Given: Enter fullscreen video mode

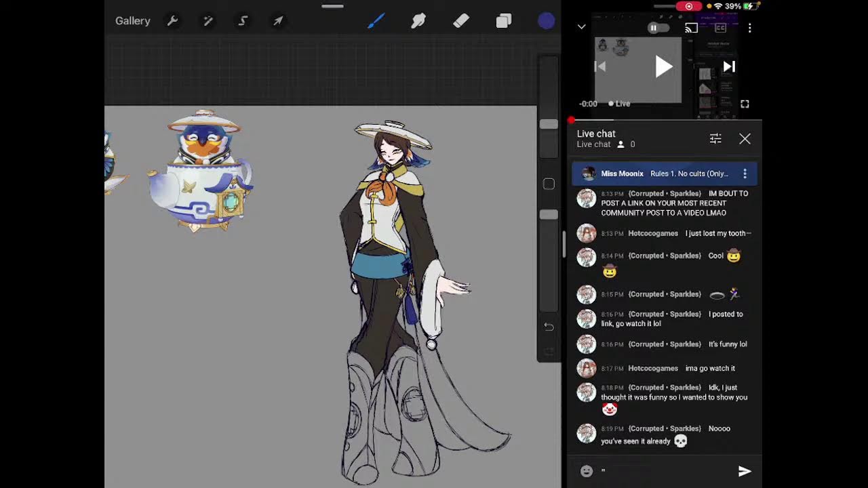Looking at the screenshot, I should [x=745, y=104].
